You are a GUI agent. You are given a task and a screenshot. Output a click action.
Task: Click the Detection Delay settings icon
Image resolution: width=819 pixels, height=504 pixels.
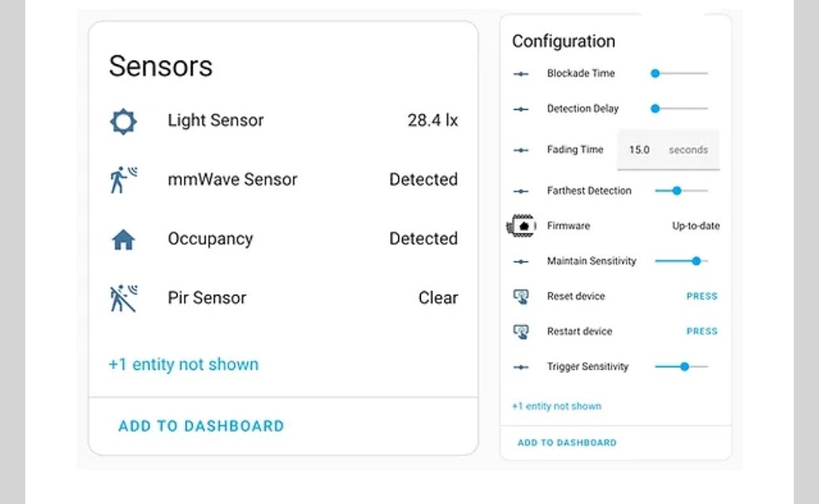tap(521, 108)
